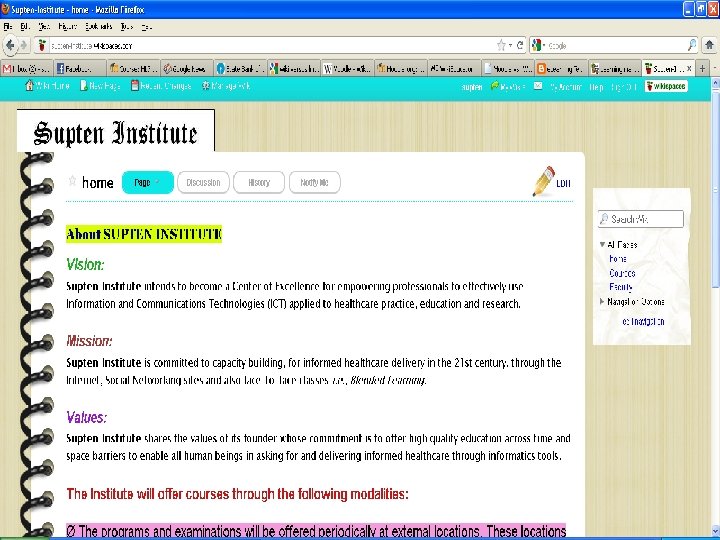Screen dimensions: 720x540
Task: Click the Notify Me button
Action: click(x=315, y=182)
